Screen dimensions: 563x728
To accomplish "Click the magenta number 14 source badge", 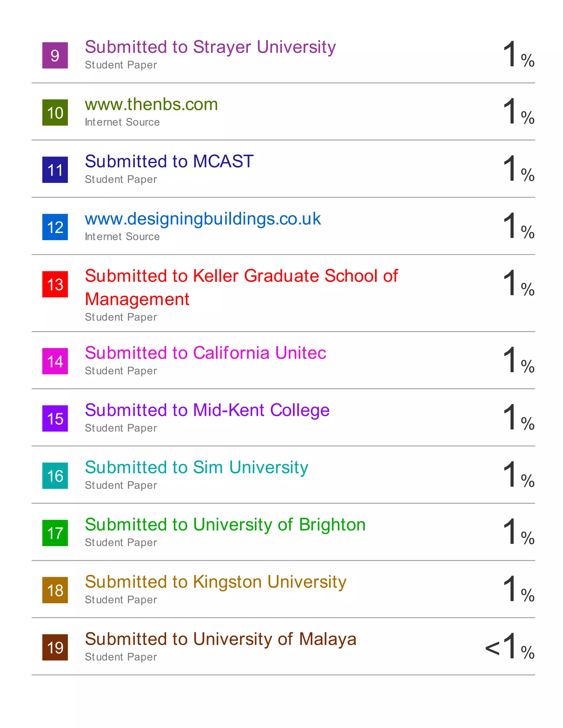I will tap(55, 361).
